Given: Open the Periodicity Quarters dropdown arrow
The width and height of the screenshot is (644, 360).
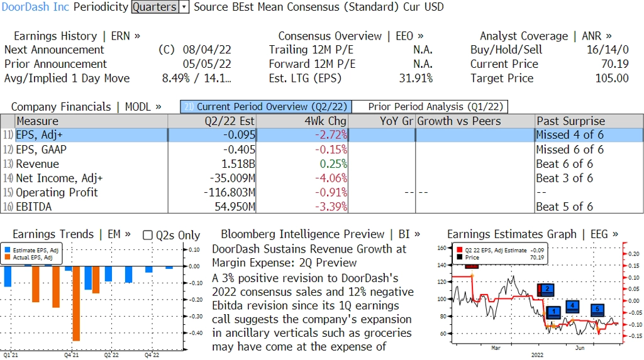Looking at the screenshot, I should point(184,7).
